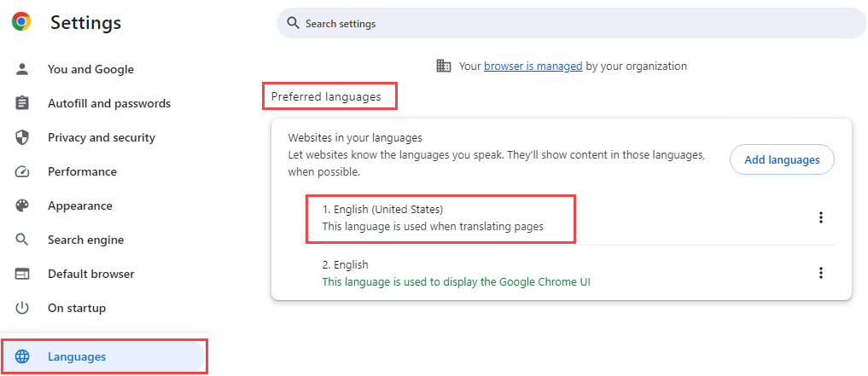868x376 pixels.
Task: Click the Search engine magnifier icon
Action: (23, 240)
